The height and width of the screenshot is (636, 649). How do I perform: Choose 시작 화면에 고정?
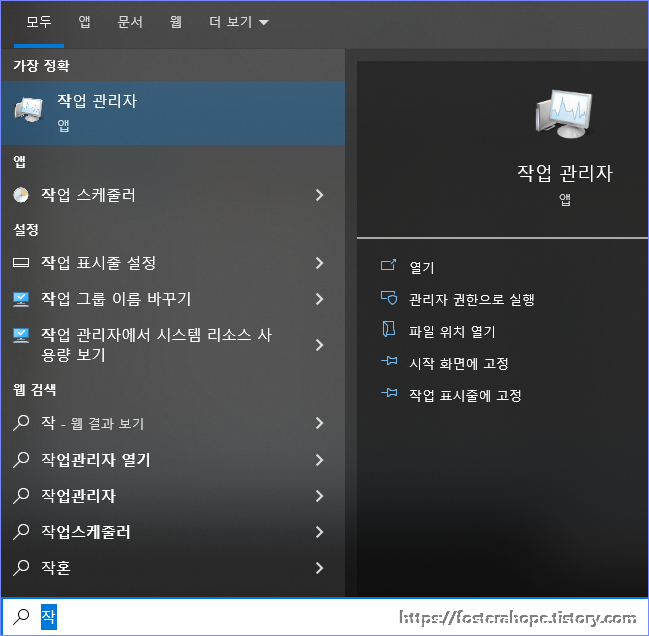click(x=459, y=363)
